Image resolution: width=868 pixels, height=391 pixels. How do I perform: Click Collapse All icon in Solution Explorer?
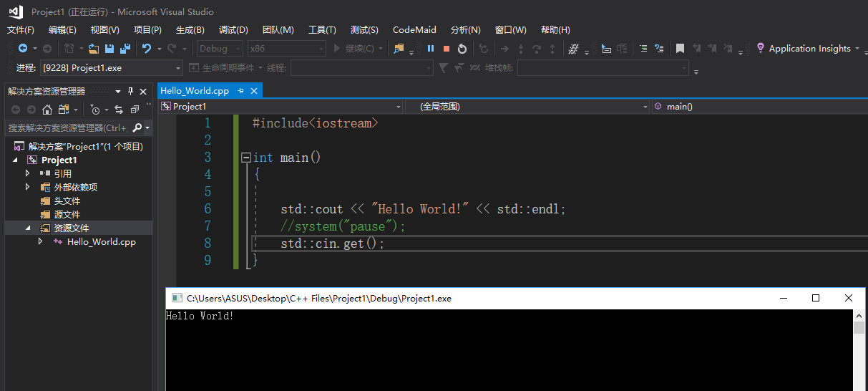(135, 110)
